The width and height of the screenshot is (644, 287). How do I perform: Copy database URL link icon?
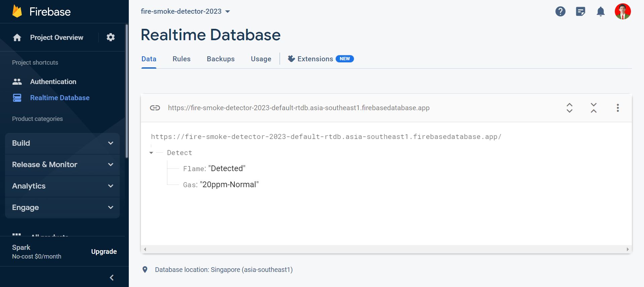[x=155, y=108]
